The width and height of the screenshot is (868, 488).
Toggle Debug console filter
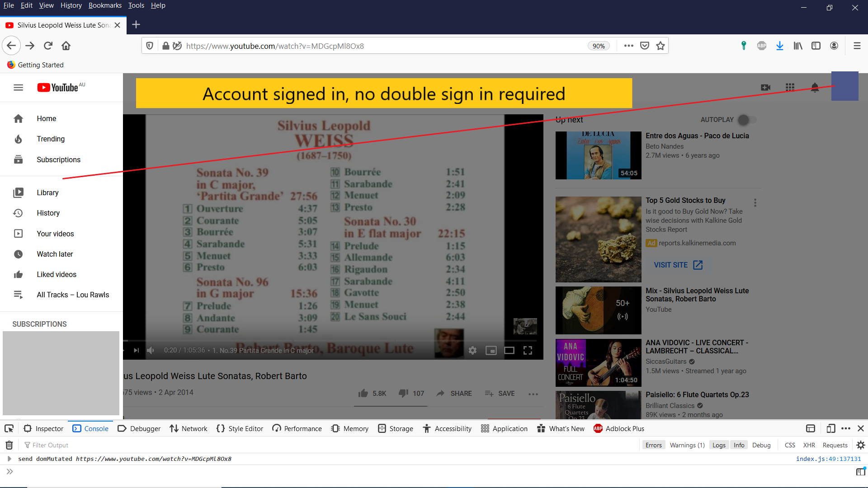pos(761,445)
